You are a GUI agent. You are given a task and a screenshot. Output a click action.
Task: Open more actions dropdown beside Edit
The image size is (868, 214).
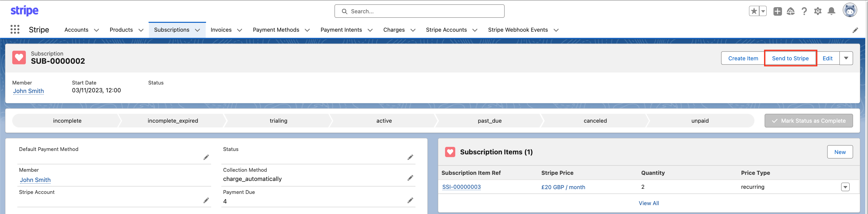tap(846, 58)
